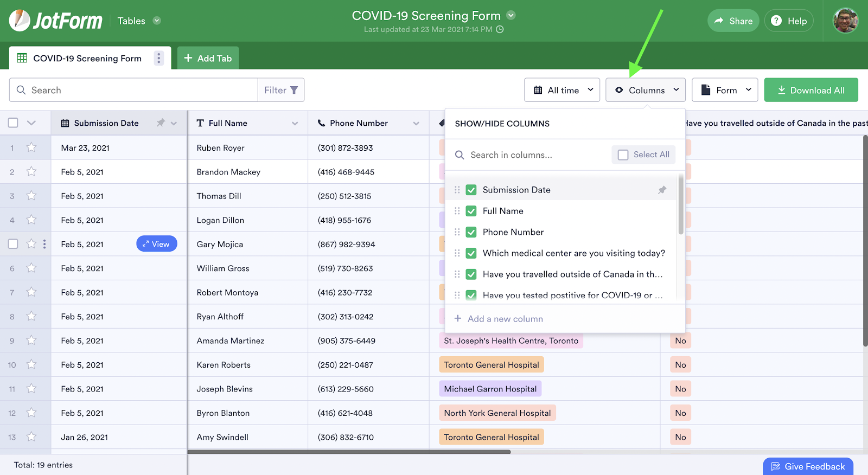Expand the Form view dropdown
The width and height of the screenshot is (868, 475).
pyautogui.click(x=725, y=90)
